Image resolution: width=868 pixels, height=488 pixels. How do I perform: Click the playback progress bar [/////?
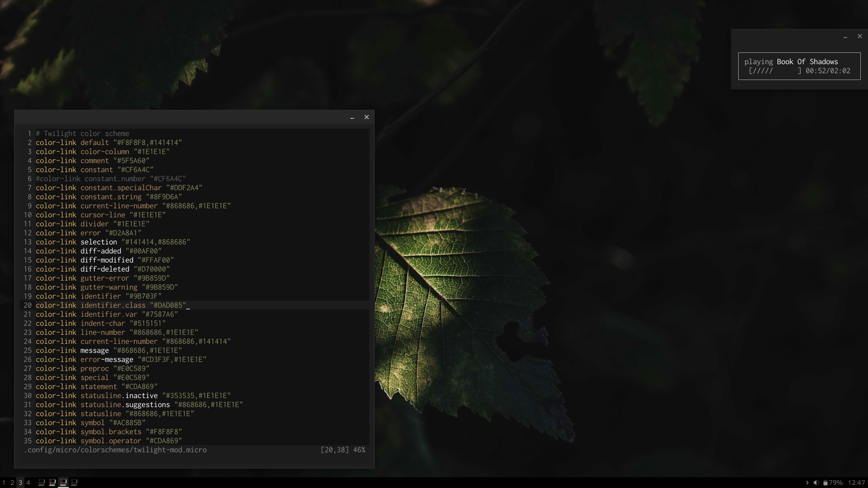click(x=775, y=71)
